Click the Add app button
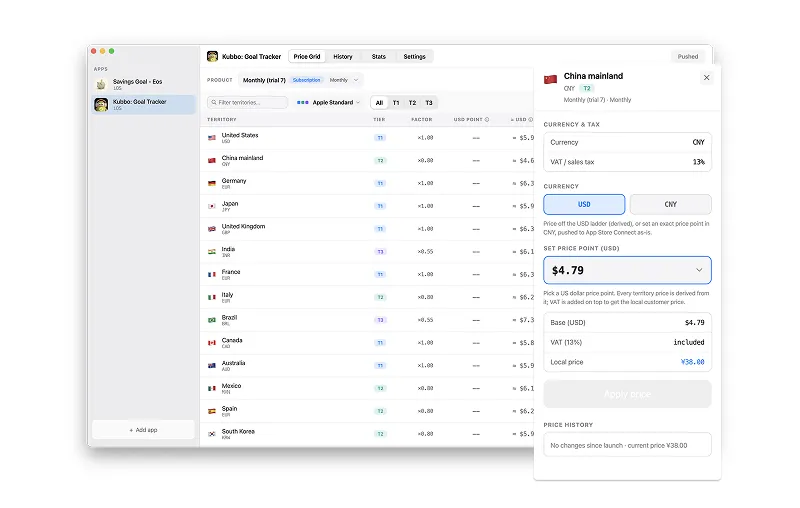 coord(143,430)
